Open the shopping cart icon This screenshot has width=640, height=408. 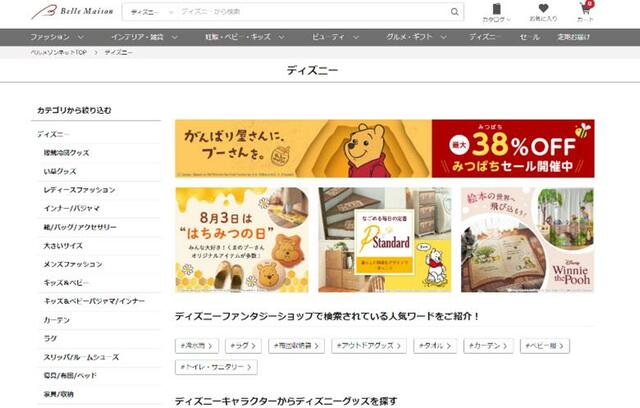coord(586,8)
